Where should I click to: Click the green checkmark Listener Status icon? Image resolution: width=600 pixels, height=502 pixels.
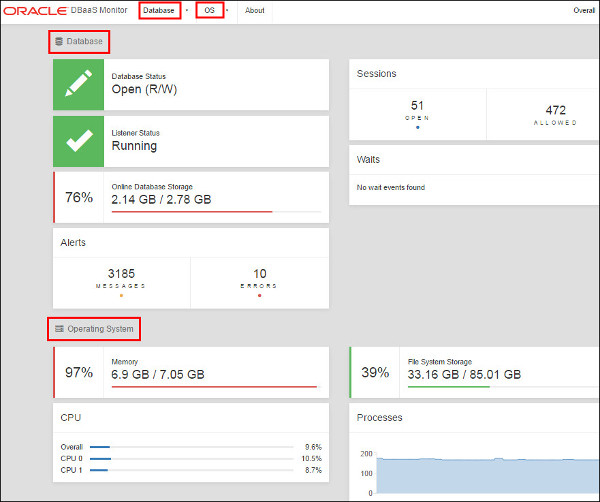78,141
